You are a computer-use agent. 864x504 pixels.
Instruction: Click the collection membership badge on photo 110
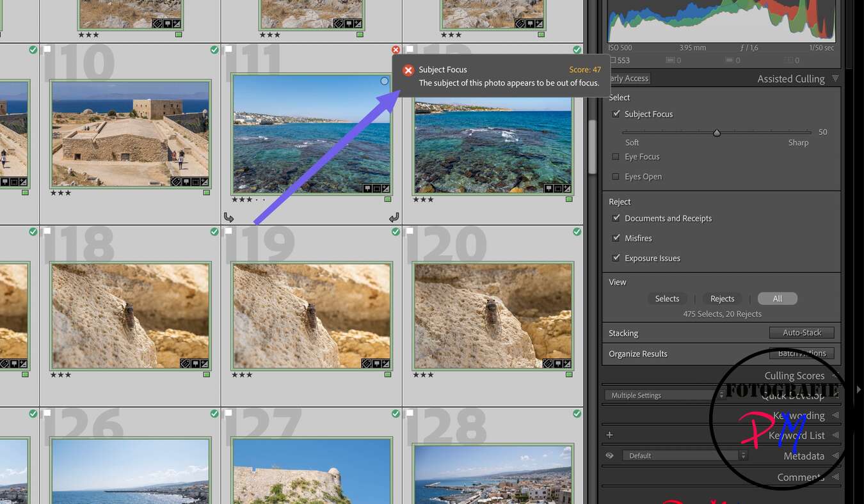point(186,181)
